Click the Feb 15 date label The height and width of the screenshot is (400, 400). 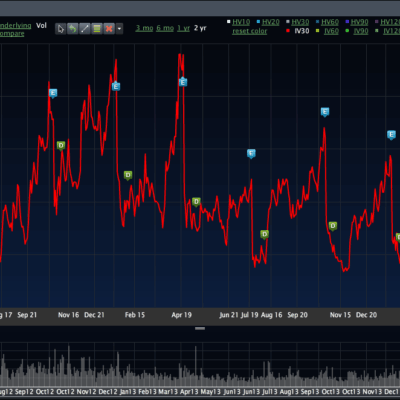[135, 315]
